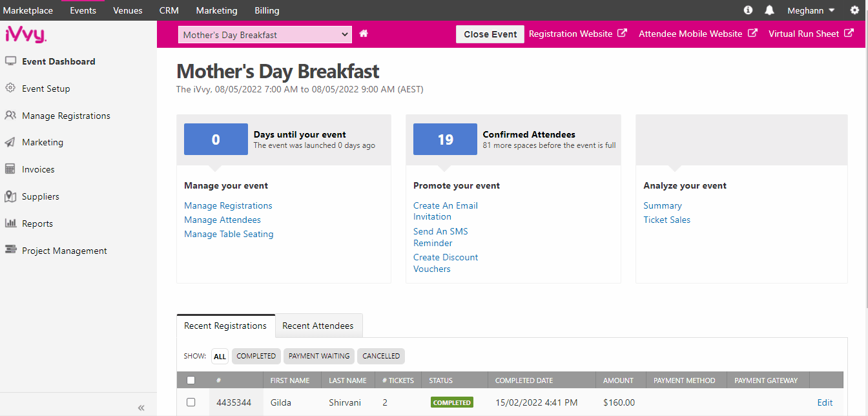Viewport: 868px width, 416px height.
Task: Click the Reports bar chart icon
Action: (x=10, y=224)
